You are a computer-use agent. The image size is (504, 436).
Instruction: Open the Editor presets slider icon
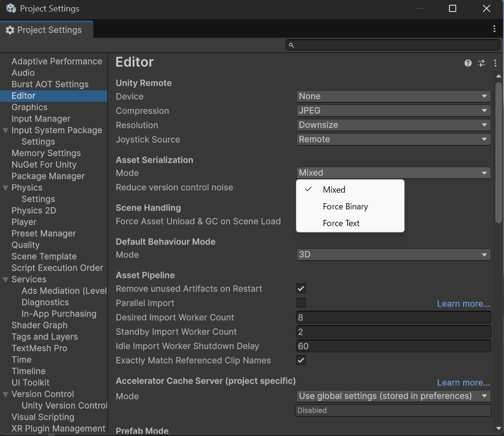click(482, 63)
